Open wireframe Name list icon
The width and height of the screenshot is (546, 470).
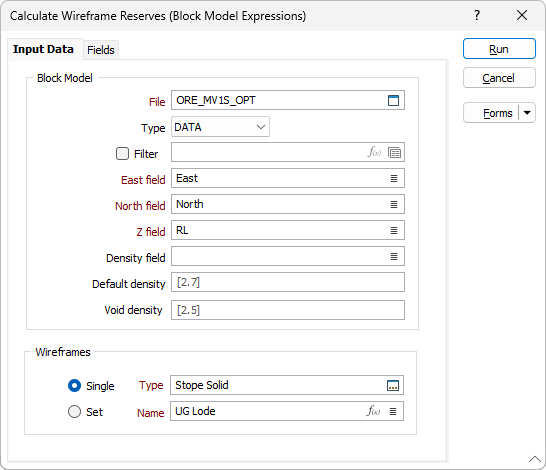393,412
